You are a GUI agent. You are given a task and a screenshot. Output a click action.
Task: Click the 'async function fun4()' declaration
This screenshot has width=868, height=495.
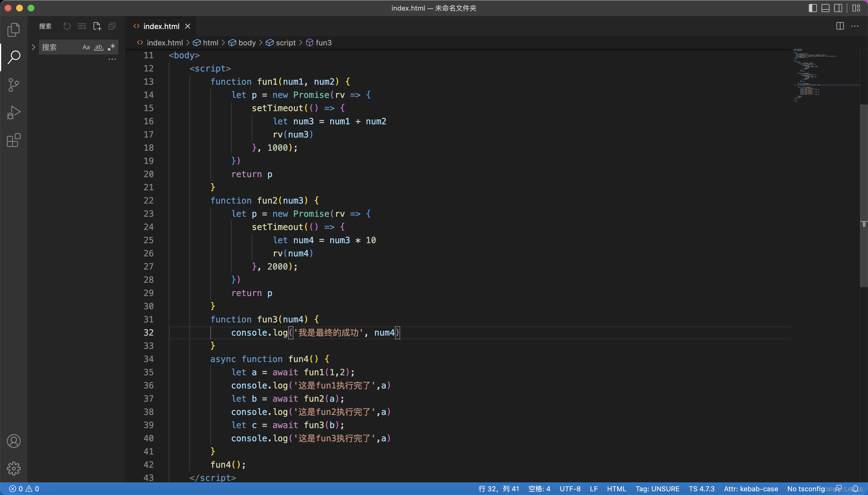tap(270, 359)
